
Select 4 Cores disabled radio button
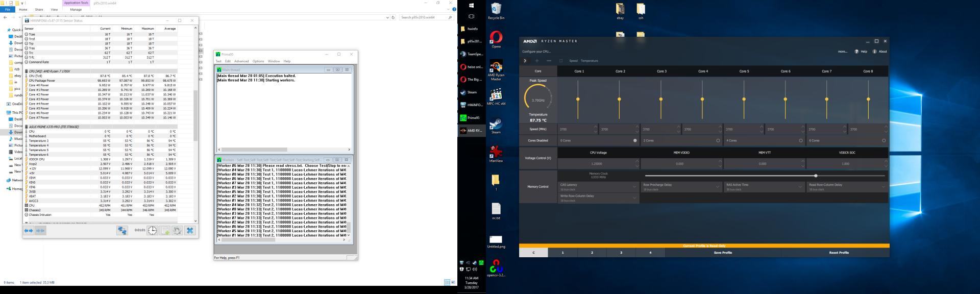(801, 140)
